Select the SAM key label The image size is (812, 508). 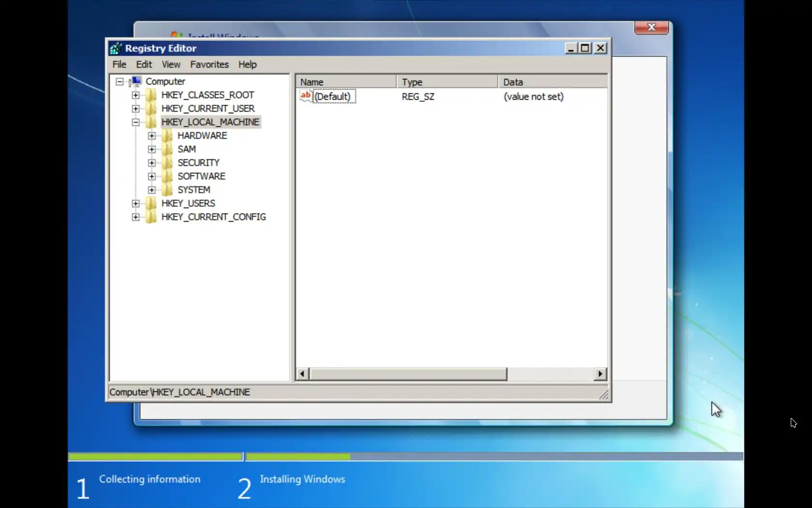tap(187, 149)
